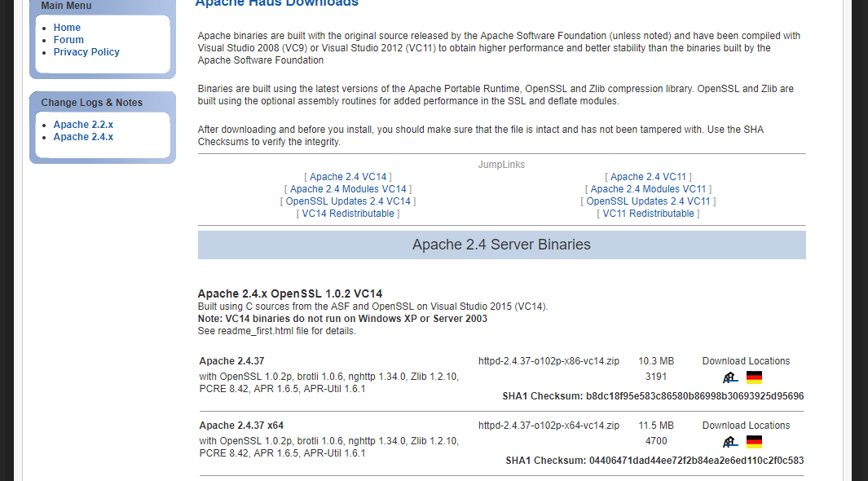Download Apache 2.4.37 x86 from Apache Haus mirror icon
Screen dimensions: 868x481
(731, 377)
